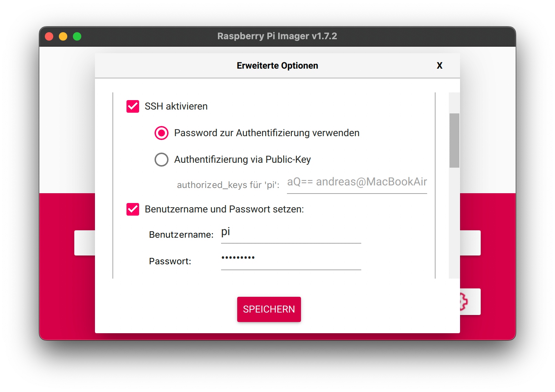Click into the Passwort field

tap(291, 260)
